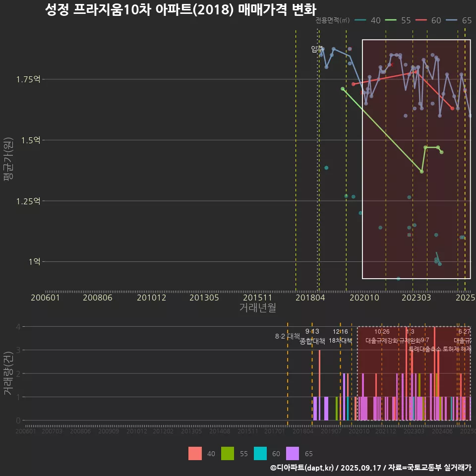Image resolution: width=476 pixels, height=476 pixels.
Task: Click the green 55 swatch in bottom legend
Action: coord(228,453)
